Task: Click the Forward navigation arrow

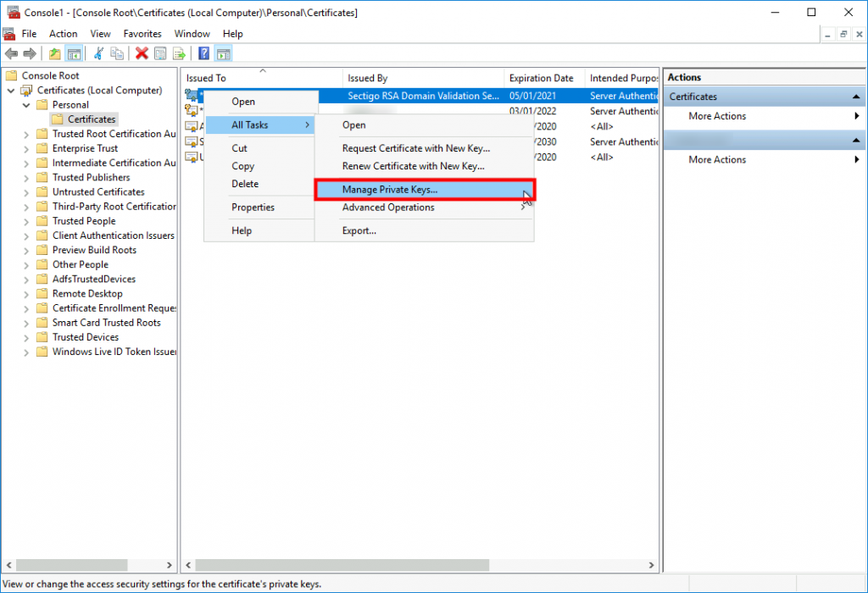Action: coord(29,53)
